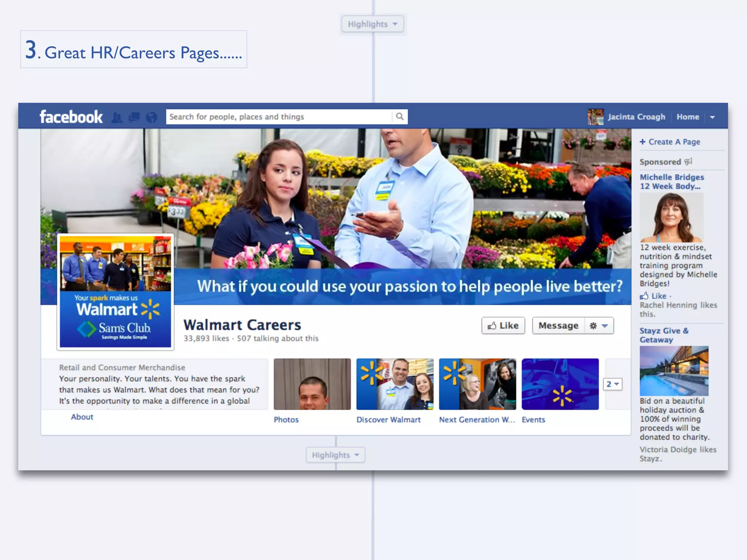Open the Discover Walmart tab thumbnail
Screen dimensions: 747x560
(x=395, y=384)
